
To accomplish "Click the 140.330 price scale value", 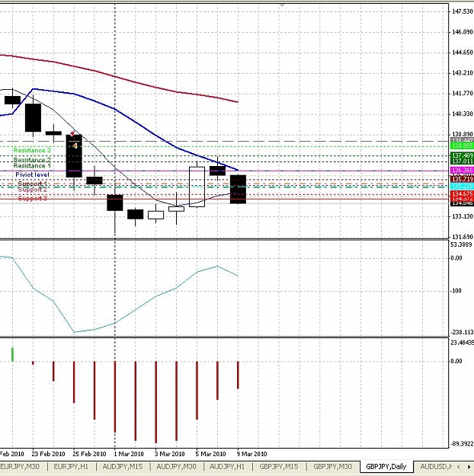I will [463, 113].
